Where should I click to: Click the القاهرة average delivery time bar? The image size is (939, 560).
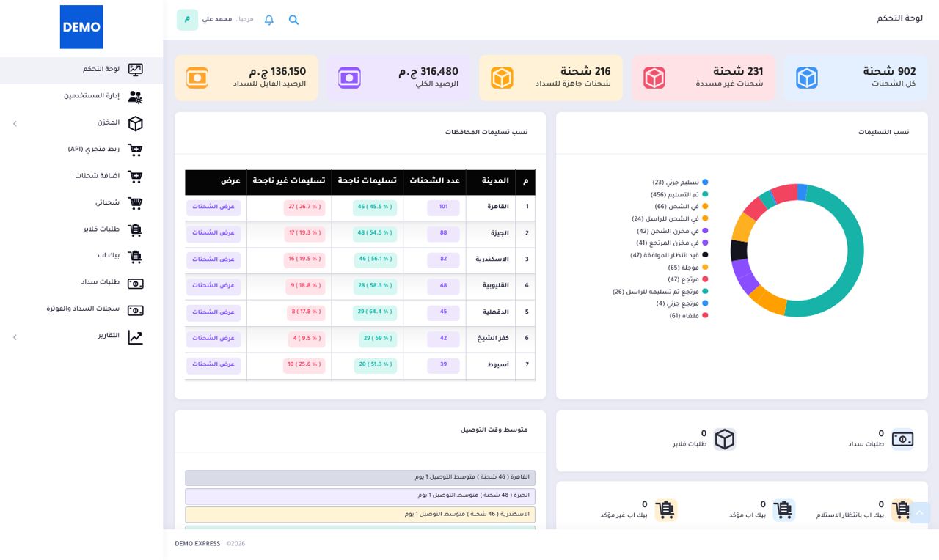[360, 477]
